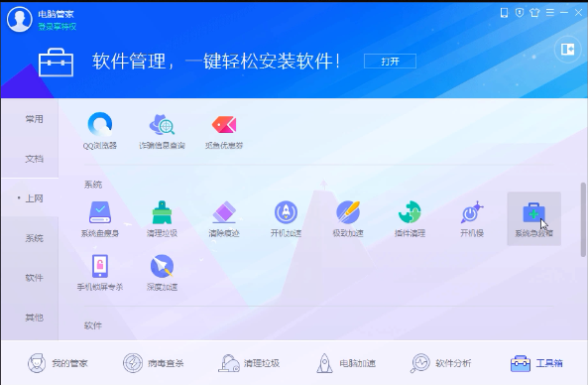588x385 pixels.
Task: Launch 系统盘瘦身 disk slimming tool
Action: click(100, 218)
